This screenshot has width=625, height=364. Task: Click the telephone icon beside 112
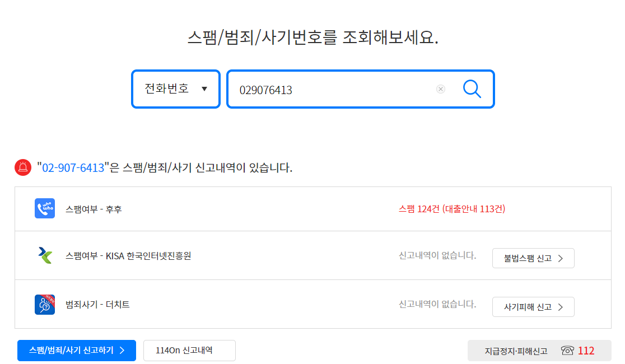point(567,351)
